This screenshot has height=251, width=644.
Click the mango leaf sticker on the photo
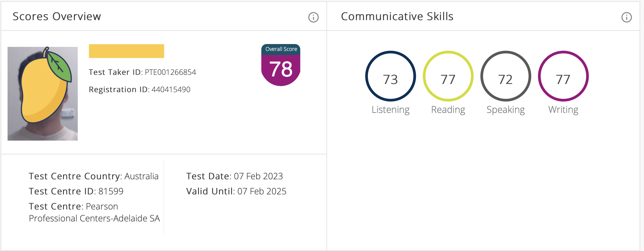(x=59, y=66)
